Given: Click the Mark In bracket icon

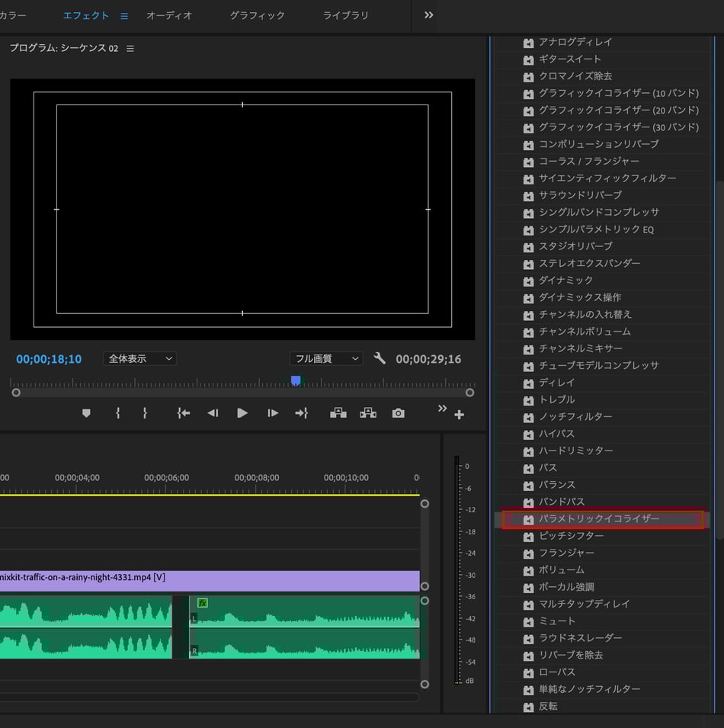Looking at the screenshot, I should point(118,413).
